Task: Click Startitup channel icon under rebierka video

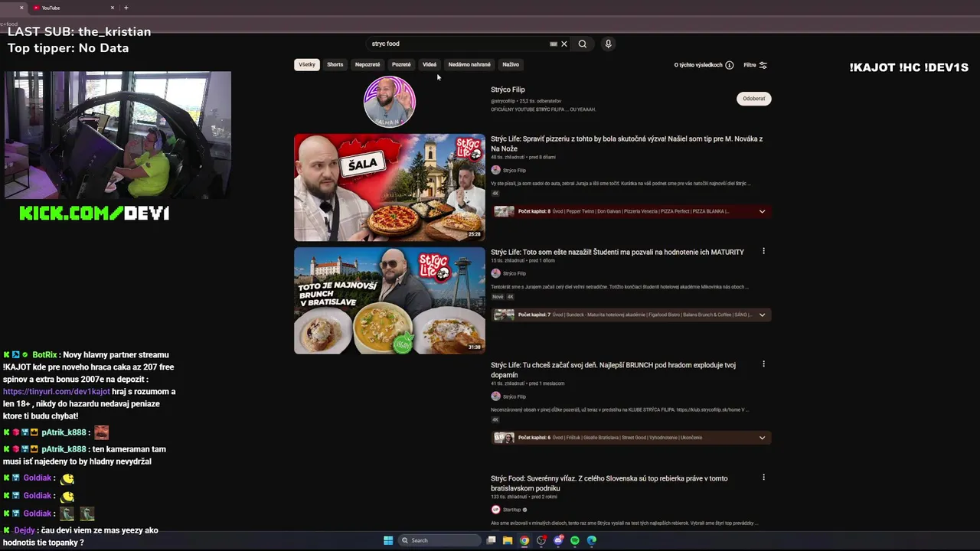Action: coord(495,510)
